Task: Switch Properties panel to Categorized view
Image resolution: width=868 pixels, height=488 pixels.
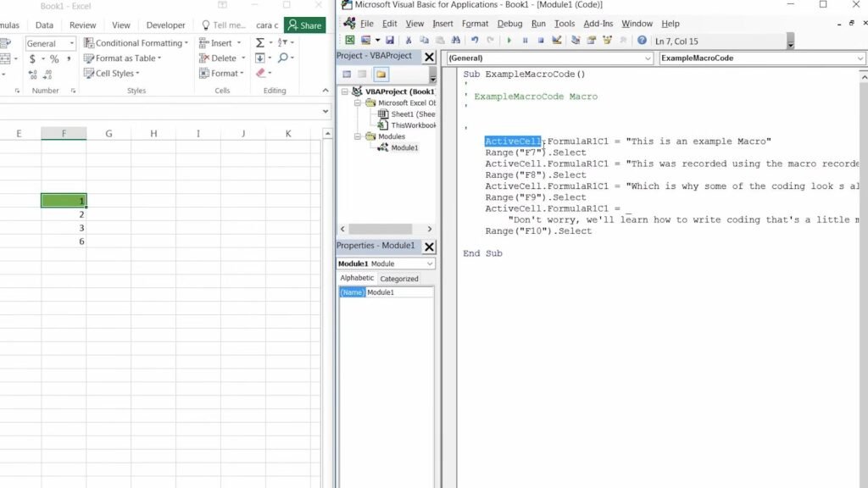Action: [x=399, y=278]
